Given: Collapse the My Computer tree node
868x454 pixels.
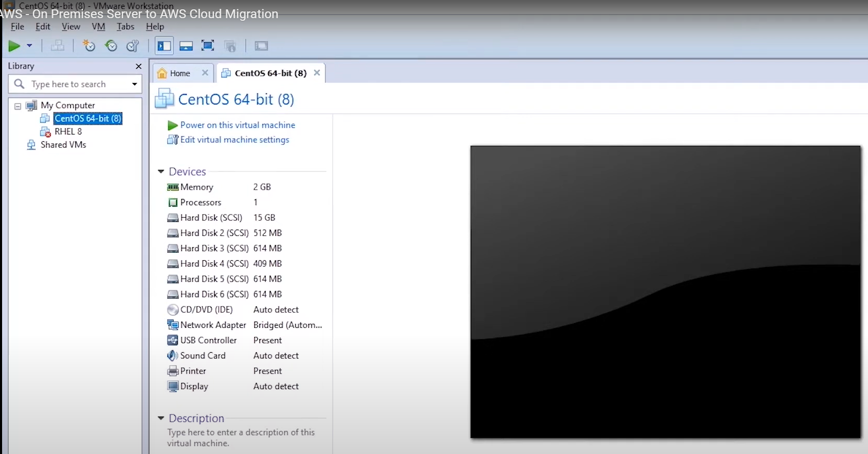Looking at the screenshot, I should (x=18, y=106).
